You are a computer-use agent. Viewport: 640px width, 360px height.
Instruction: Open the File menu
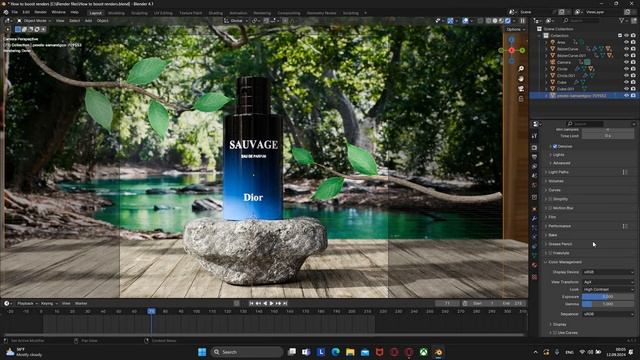point(15,12)
